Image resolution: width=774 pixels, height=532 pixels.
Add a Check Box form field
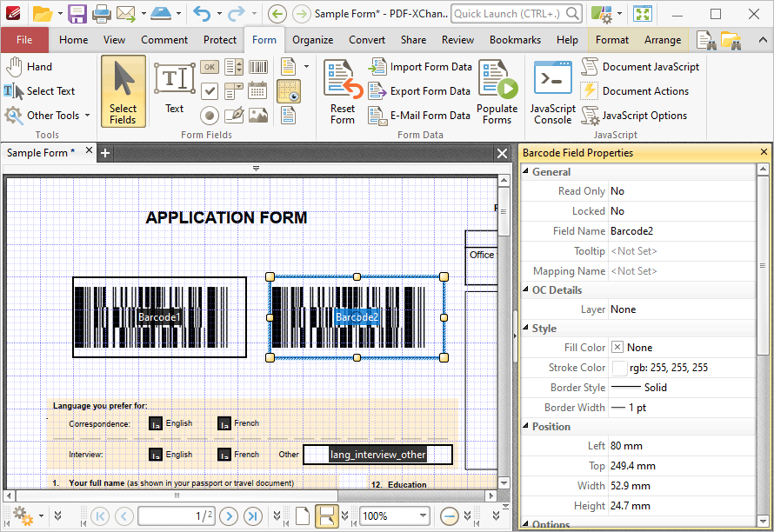click(210, 90)
